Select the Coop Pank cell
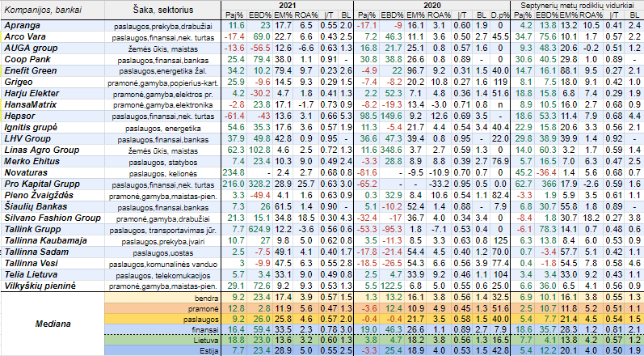Screen dimensions: 644x356 (x=53, y=60)
